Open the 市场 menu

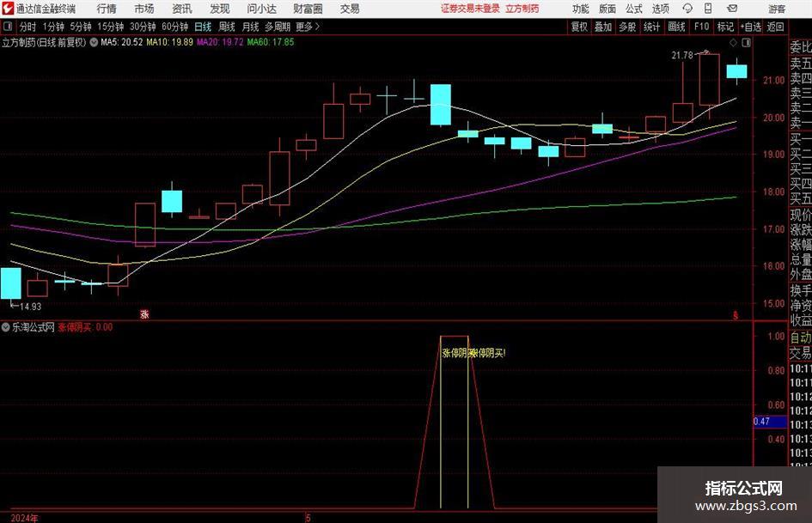(144, 9)
